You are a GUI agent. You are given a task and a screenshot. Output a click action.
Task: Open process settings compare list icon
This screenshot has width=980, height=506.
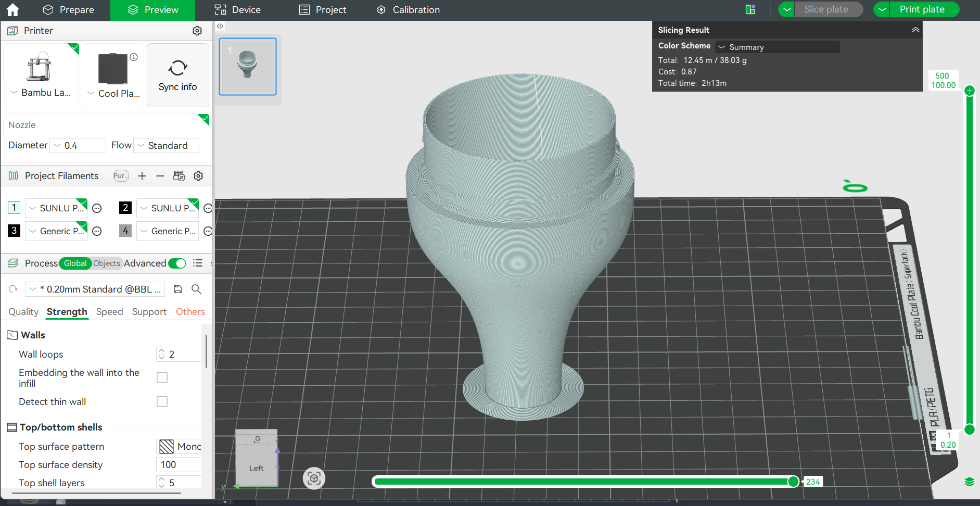[x=198, y=263]
